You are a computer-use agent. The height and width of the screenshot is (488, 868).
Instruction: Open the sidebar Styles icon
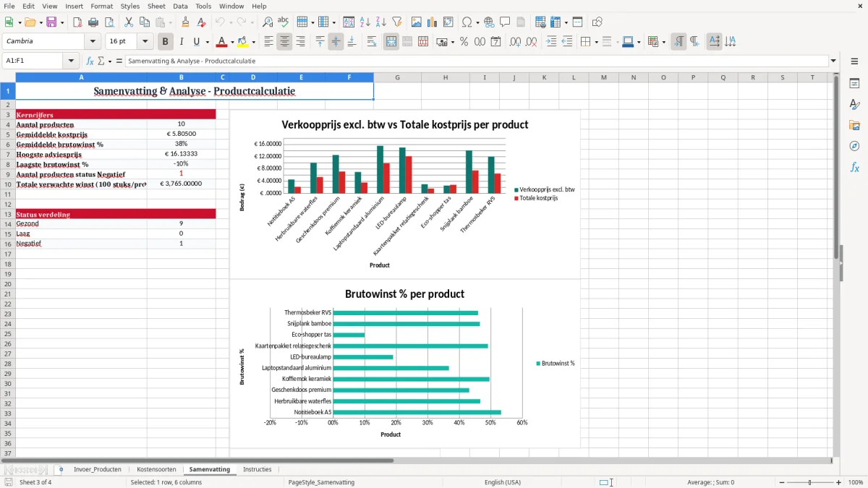point(854,104)
